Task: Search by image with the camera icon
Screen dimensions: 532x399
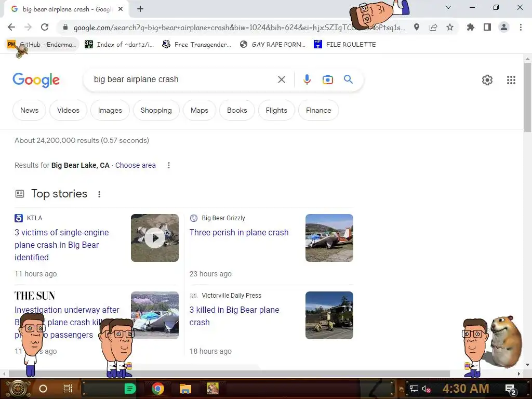Action: pyautogui.click(x=328, y=79)
